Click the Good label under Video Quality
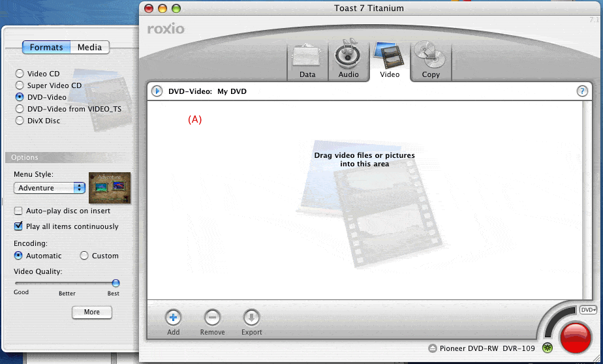This screenshot has height=364, width=603. coord(21,292)
